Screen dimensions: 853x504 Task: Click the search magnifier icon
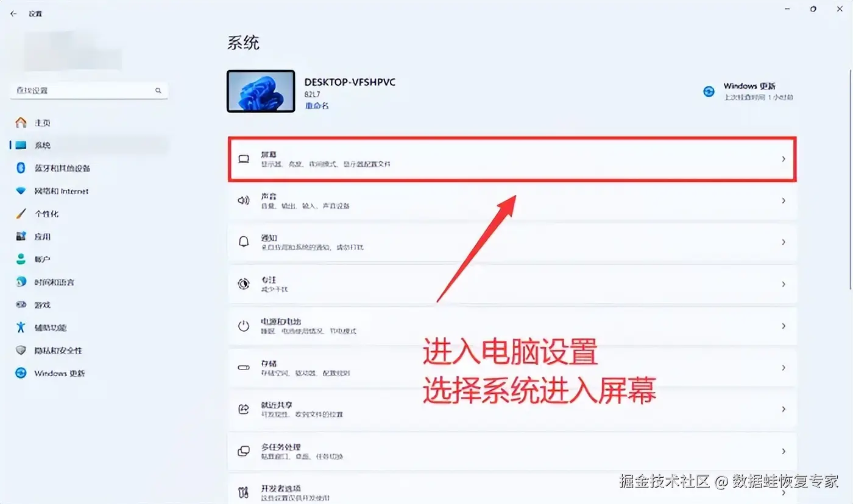tap(158, 91)
